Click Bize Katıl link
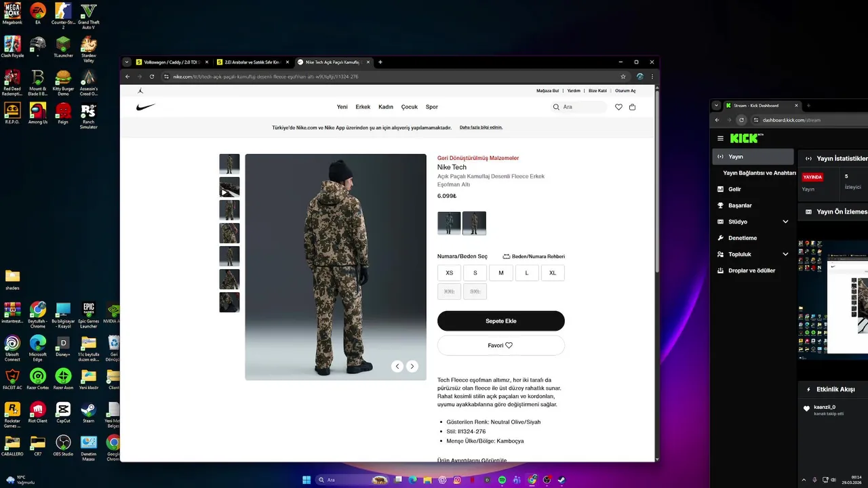 click(x=597, y=90)
